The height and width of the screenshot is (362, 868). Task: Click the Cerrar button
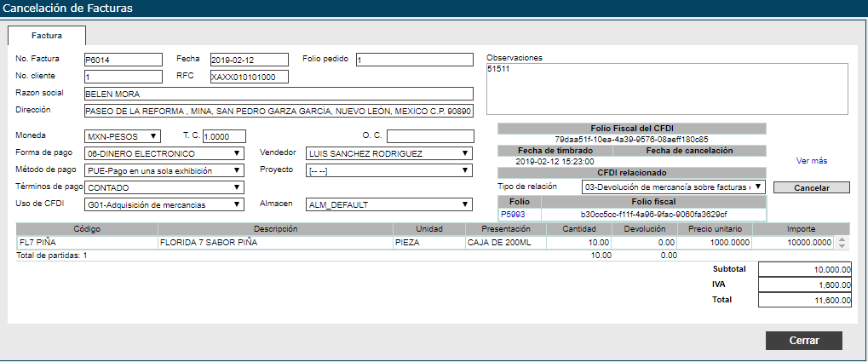[x=803, y=341]
